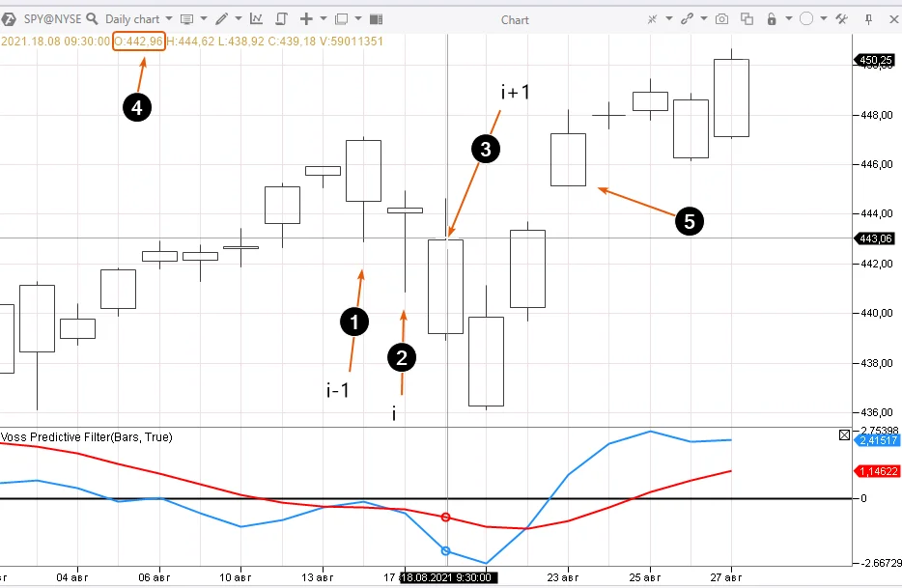
Task: Click the instrument search magnifier icon
Action: [92, 18]
